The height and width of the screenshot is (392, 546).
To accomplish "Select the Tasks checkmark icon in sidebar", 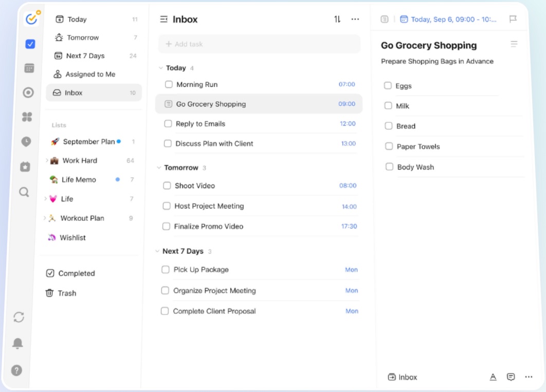I will (30, 44).
